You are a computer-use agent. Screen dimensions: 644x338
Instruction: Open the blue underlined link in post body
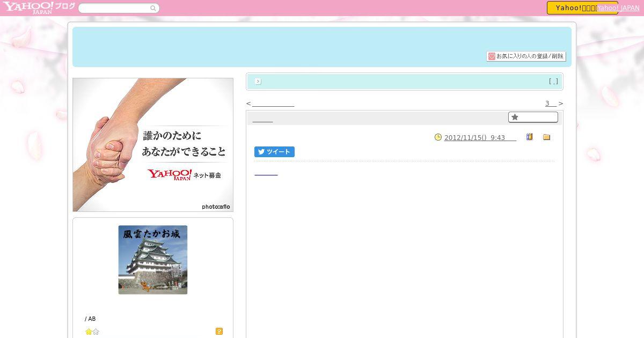click(x=266, y=172)
